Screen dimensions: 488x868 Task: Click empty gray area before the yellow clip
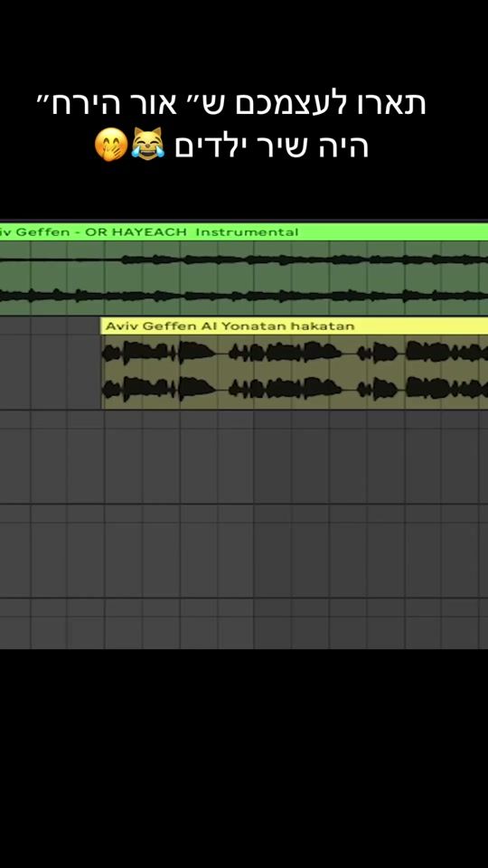[x=50, y=363]
